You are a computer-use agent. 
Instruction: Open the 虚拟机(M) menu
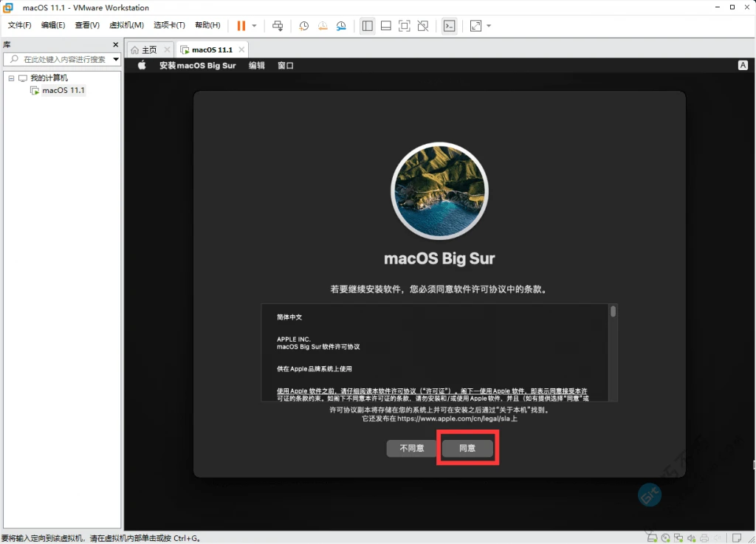point(126,25)
